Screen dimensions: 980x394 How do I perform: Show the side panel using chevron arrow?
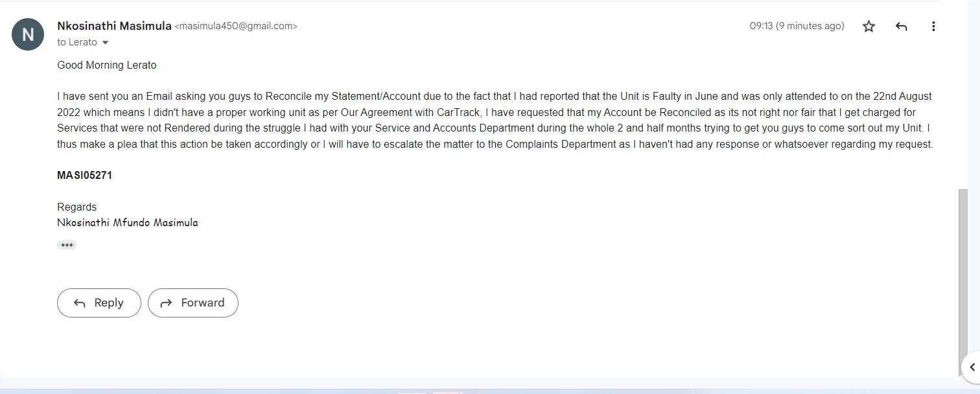click(972, 367)
